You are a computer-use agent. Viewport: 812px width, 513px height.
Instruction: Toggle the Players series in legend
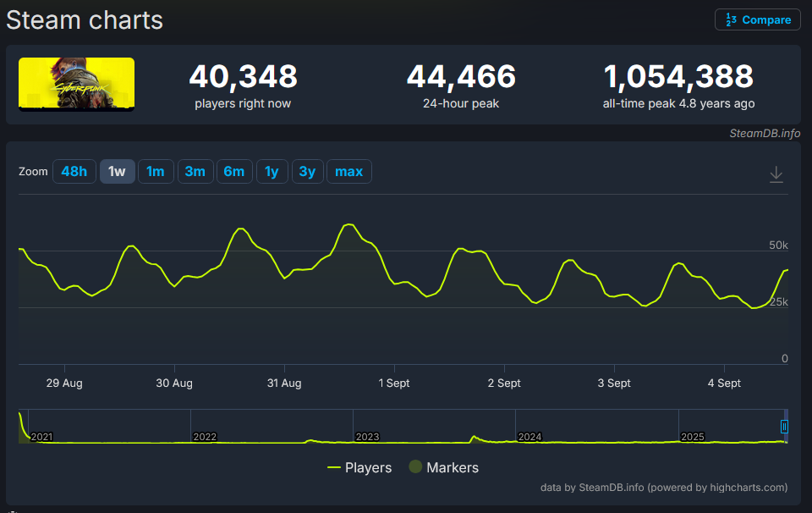click(360, 467)
